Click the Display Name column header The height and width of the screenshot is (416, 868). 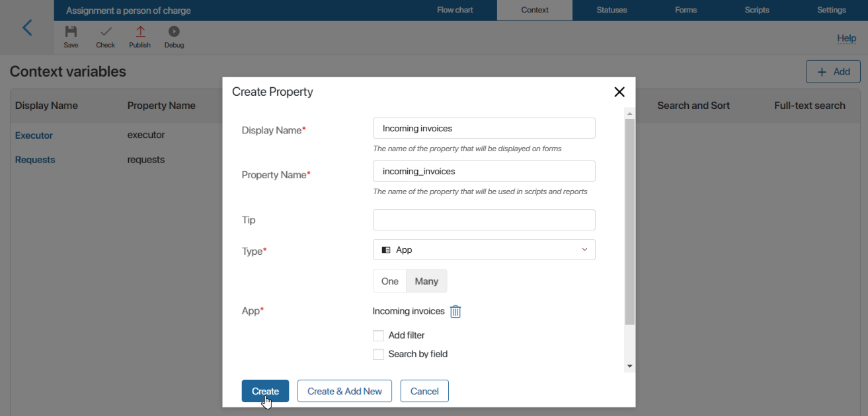46,106
